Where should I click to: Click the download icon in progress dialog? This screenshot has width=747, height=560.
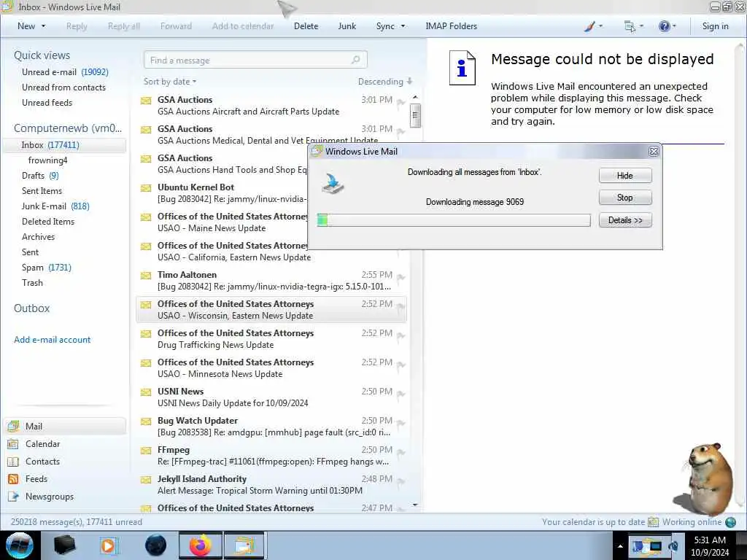[332, 184]
